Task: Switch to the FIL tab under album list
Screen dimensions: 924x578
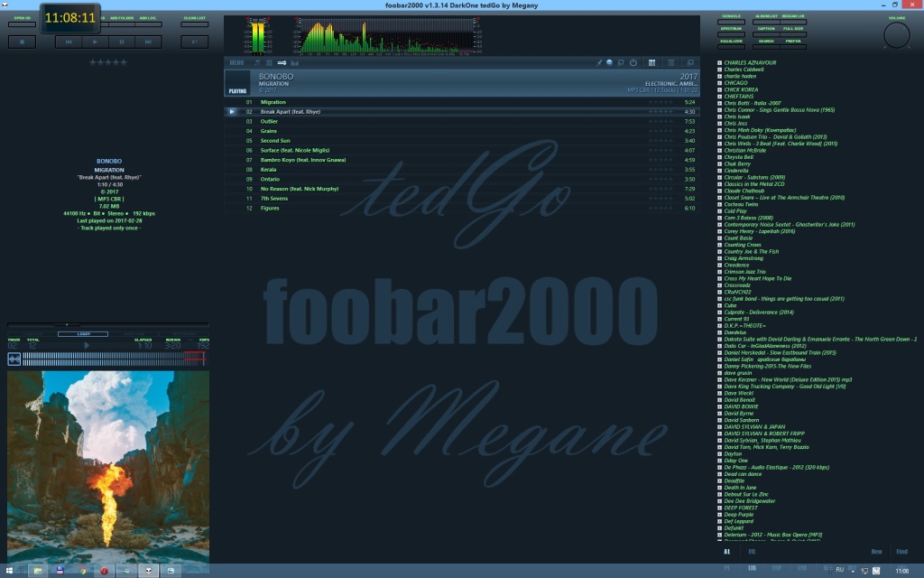Action: [752, 552]
